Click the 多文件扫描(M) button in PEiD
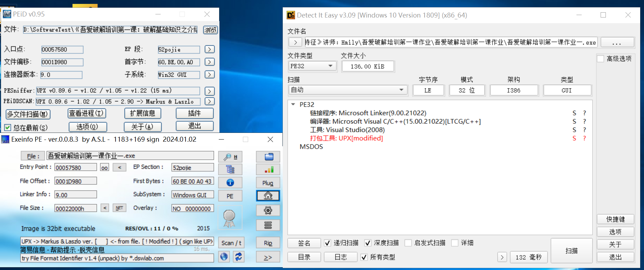This screenshot has height=270, width=644. pyautogui.click(x=28, y=114)
